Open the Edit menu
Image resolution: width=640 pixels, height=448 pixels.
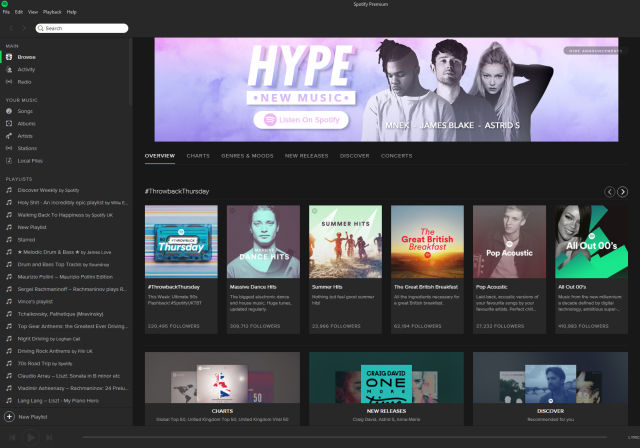point(19,12)
